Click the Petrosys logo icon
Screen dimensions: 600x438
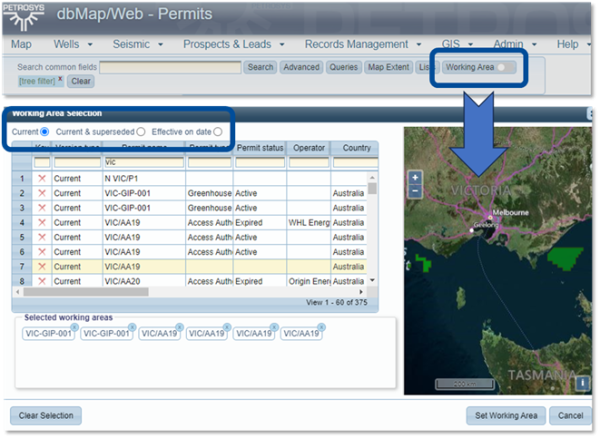(24, 18)
